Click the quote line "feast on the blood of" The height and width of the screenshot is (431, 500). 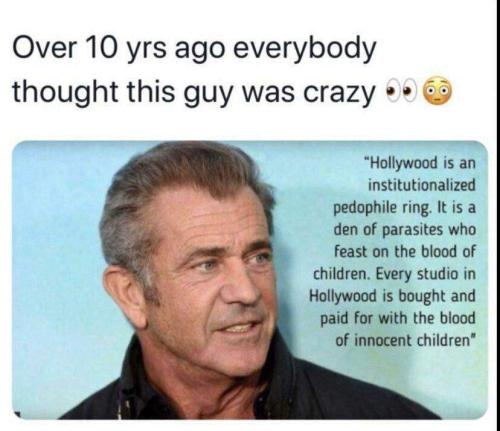[404, 251]
